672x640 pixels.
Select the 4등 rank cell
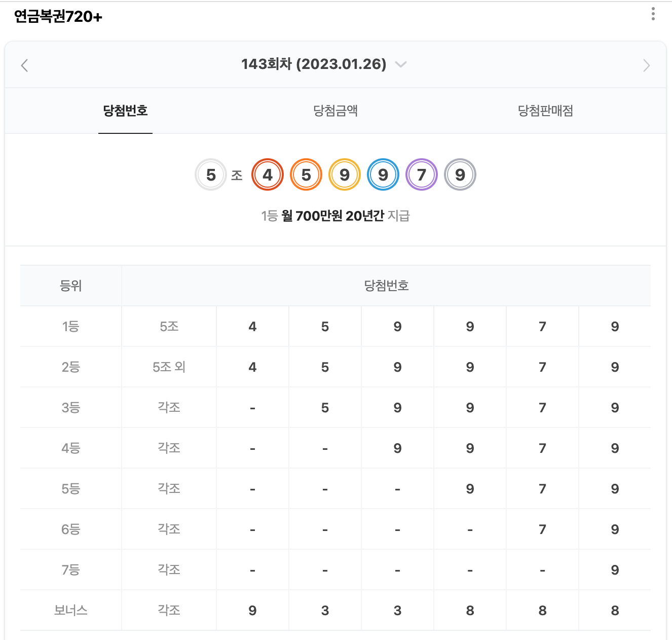click(x=71, y=448)
